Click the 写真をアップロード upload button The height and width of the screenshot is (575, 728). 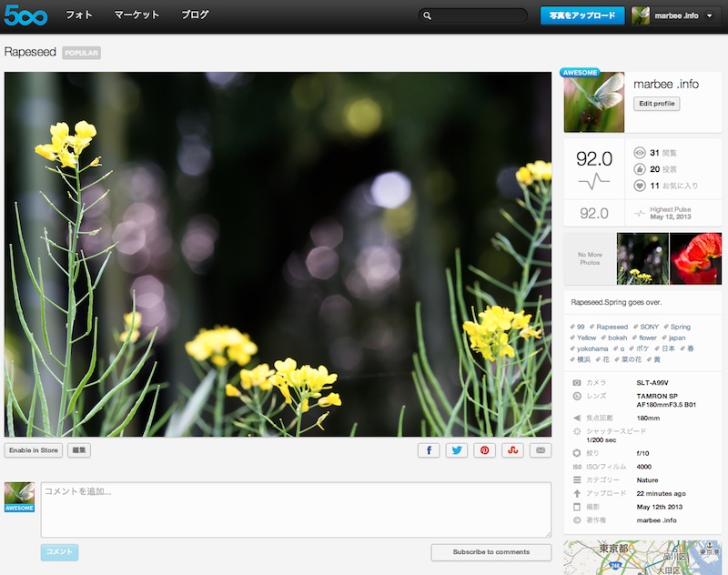coord(582,15)
